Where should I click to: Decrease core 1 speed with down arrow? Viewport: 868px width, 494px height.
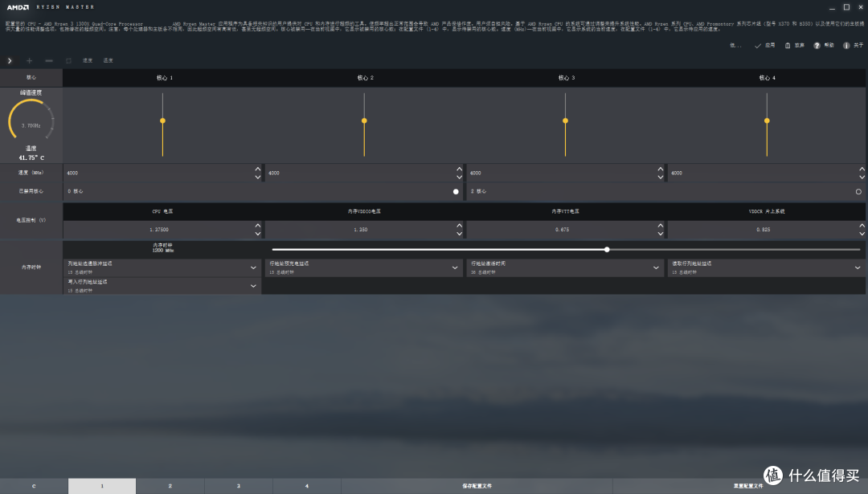click(x=258, y=177)
